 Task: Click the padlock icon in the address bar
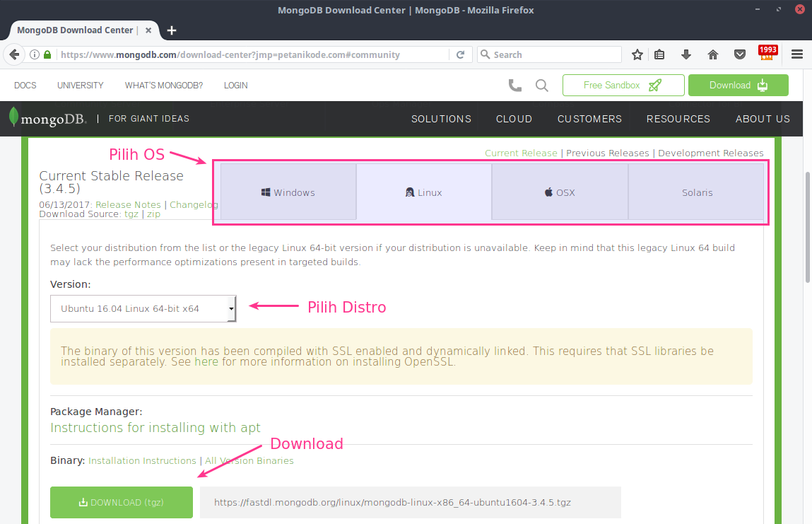[47, 54]
